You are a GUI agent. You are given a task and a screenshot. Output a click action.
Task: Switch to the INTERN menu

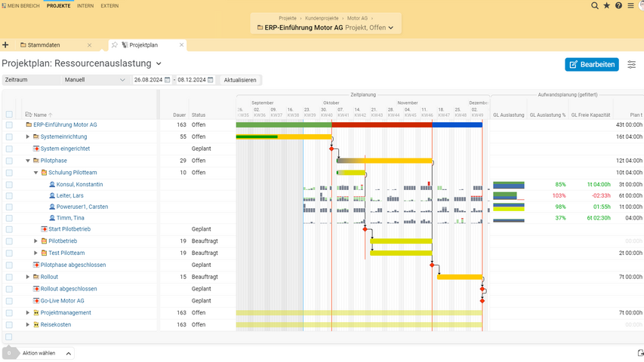click(85, 5)
